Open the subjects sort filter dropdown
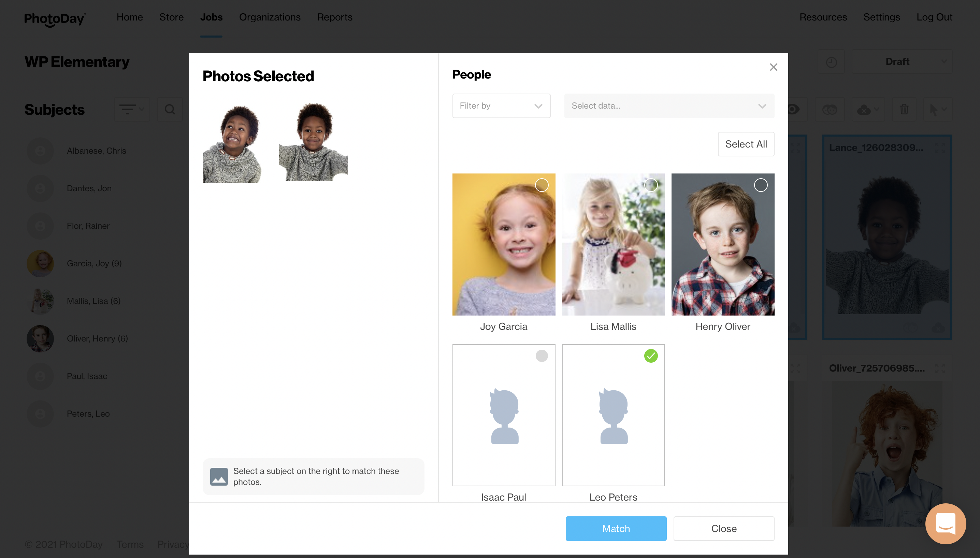980x558 pixels. [132, 110]
